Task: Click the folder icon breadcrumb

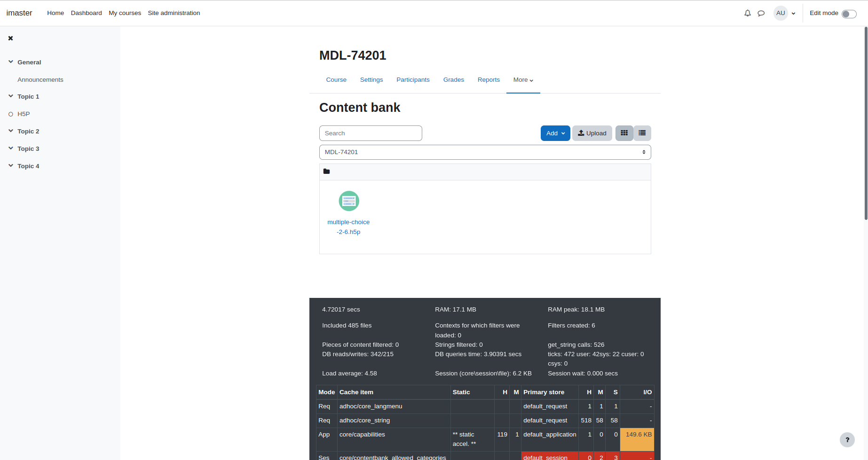Action: [326, 172]
